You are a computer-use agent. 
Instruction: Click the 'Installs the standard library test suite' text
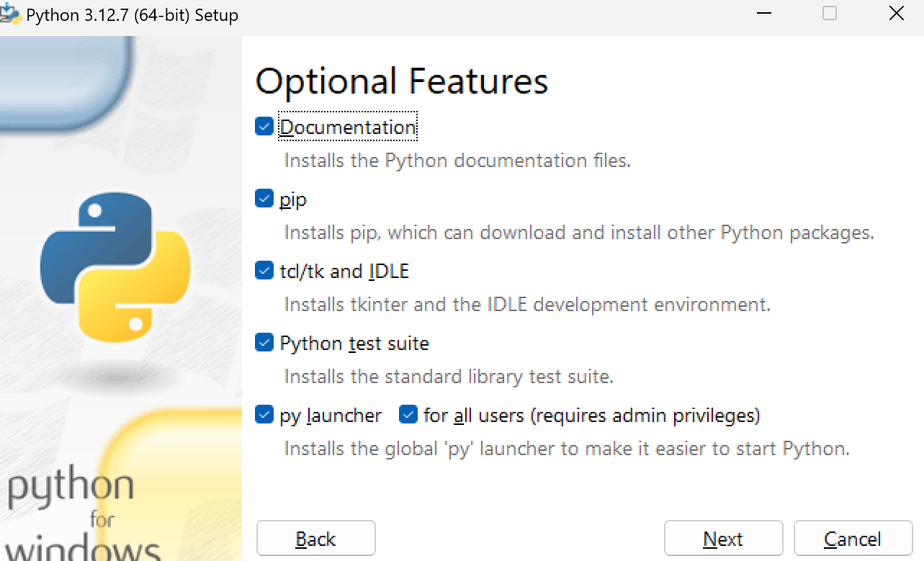[449, 377]
